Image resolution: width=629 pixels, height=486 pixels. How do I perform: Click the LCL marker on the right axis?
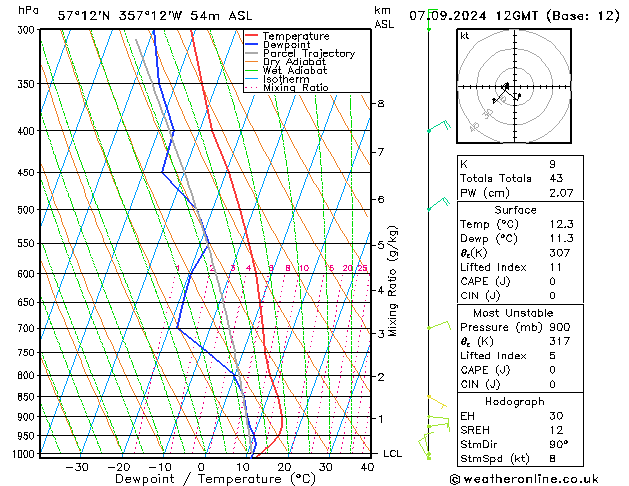click(393, 453)
